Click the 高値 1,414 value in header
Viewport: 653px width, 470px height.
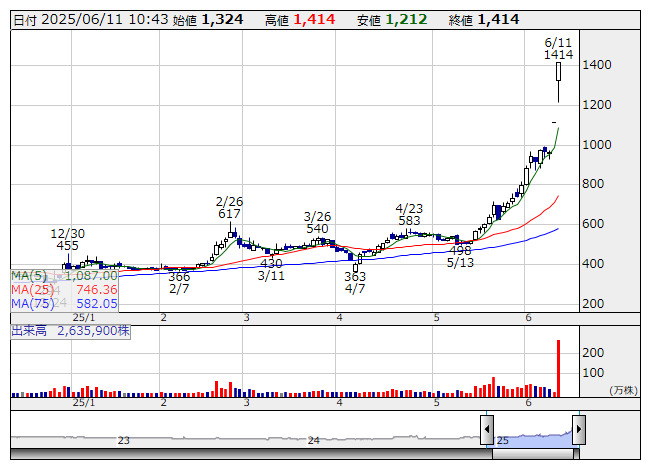coord(314,20)
